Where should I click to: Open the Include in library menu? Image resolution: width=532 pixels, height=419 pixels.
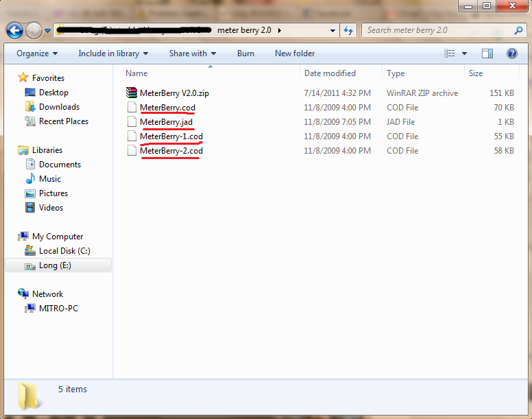point(113,53)
